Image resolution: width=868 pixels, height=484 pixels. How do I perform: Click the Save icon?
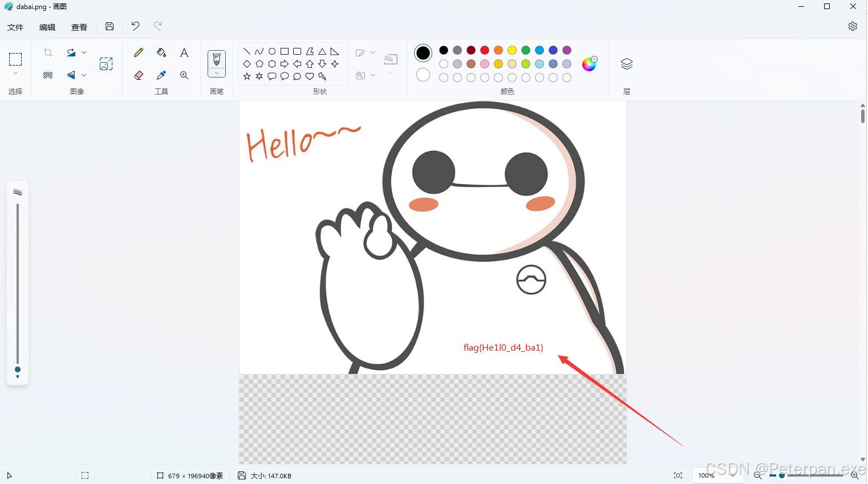pos(109,26)
